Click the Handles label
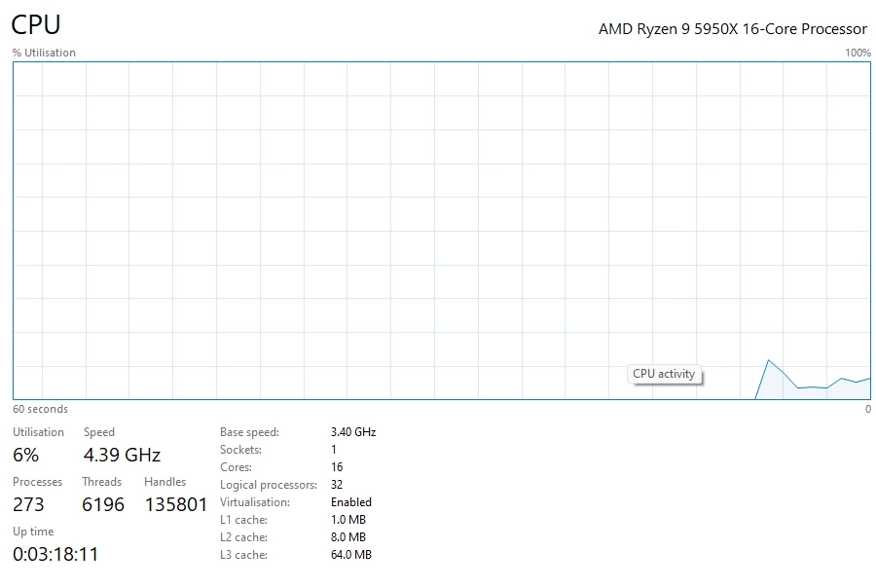 (164, 482)
